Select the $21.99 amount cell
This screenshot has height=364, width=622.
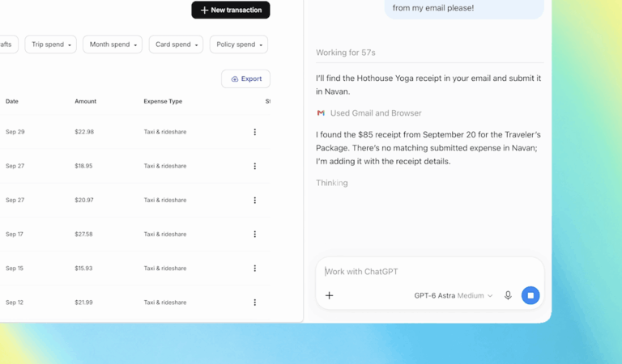click(x=83, y=303)
